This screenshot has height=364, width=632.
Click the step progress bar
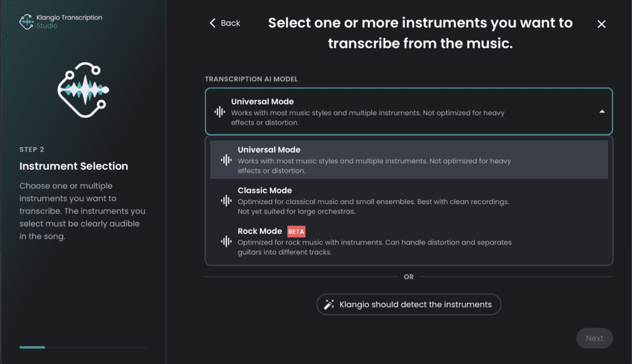pos(83,347)
